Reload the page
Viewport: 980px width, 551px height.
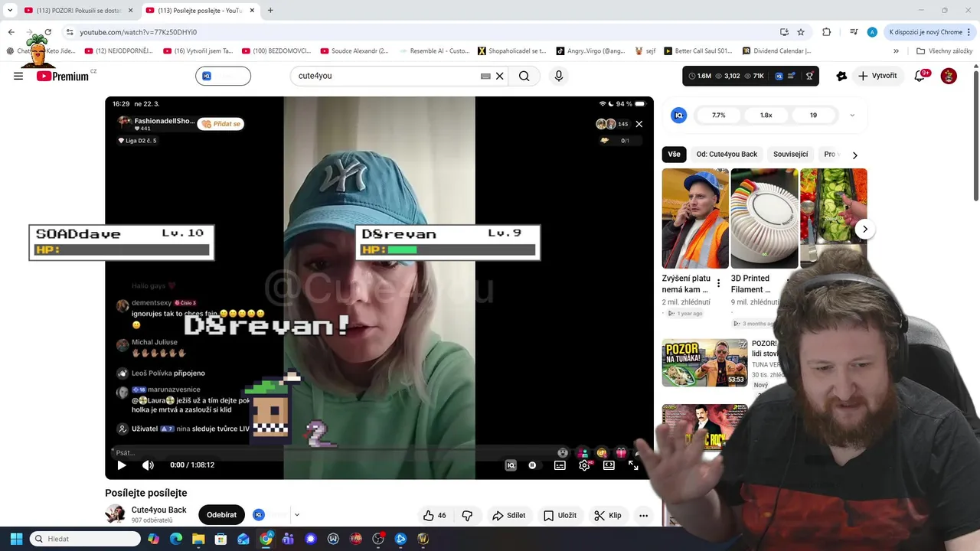click(47, 32)
